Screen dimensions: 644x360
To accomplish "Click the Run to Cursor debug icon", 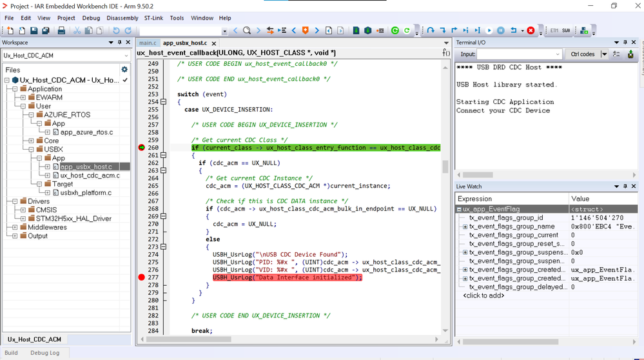I will tap(477, 30).
